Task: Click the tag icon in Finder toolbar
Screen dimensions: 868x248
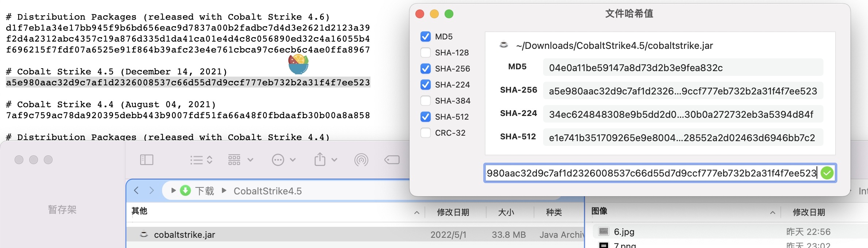Action: [x=392, y=160]
